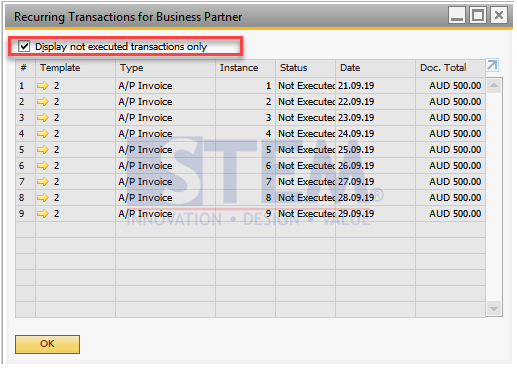
Task: Open template link arrow in row 5
Action: [43, 150]
